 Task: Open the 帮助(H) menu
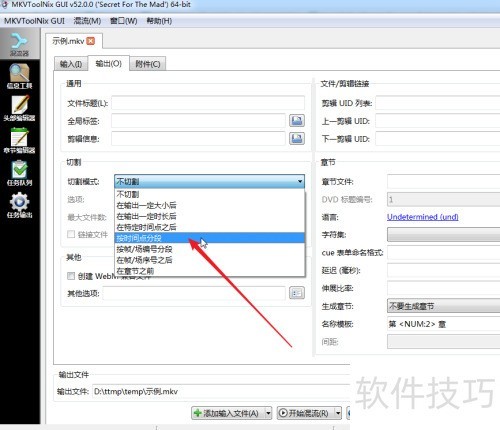click(159, 21)
